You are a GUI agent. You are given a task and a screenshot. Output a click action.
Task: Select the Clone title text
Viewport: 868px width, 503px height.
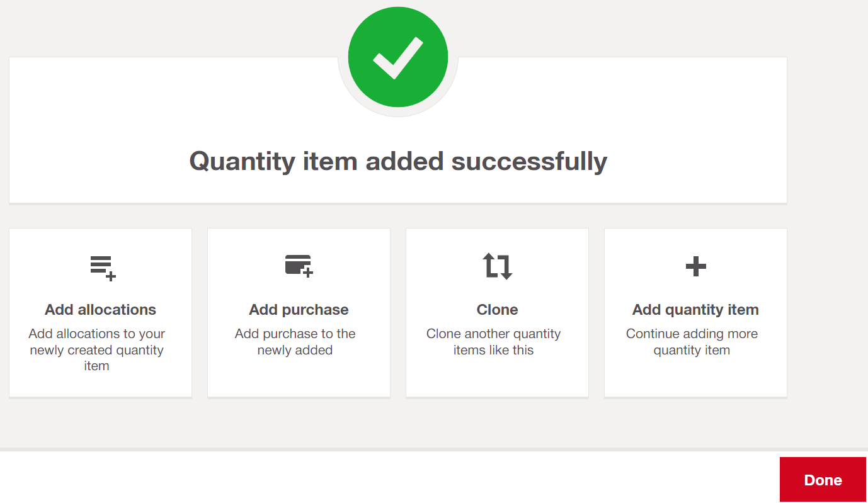click(x=497, y=310)
